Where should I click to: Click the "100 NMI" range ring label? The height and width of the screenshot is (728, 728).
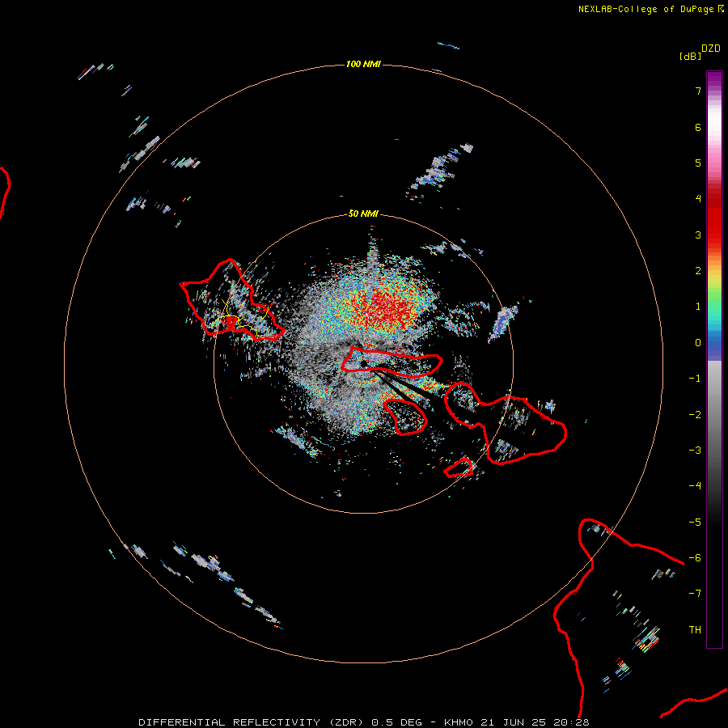click(x=363, y=64)
